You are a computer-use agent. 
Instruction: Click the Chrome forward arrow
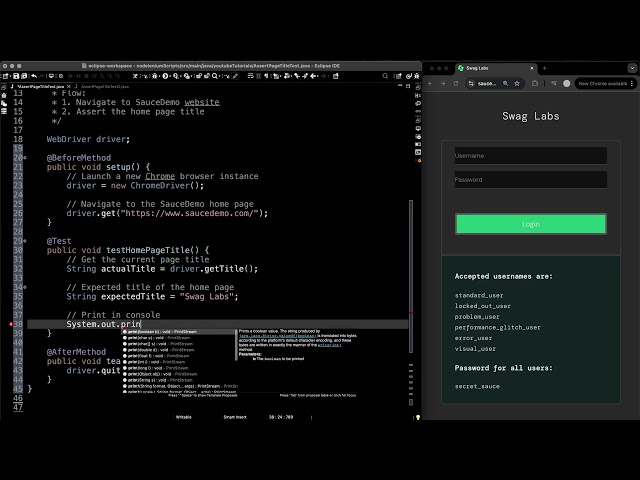pos(443,83)
